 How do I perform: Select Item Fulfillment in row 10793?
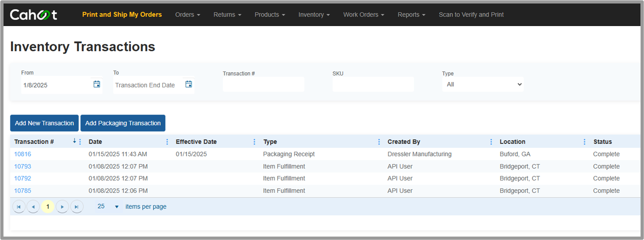coord(284,167)
